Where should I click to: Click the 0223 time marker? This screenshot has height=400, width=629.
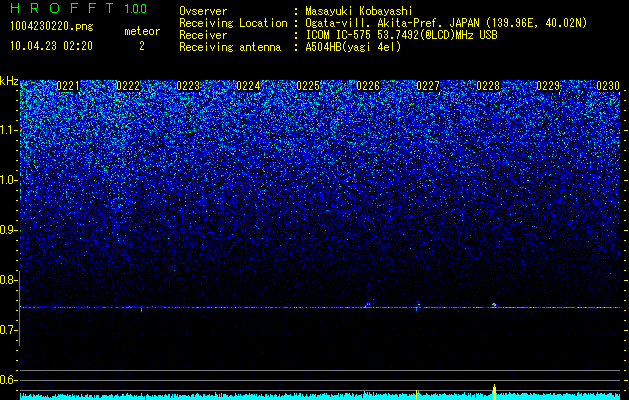point(188,86)
